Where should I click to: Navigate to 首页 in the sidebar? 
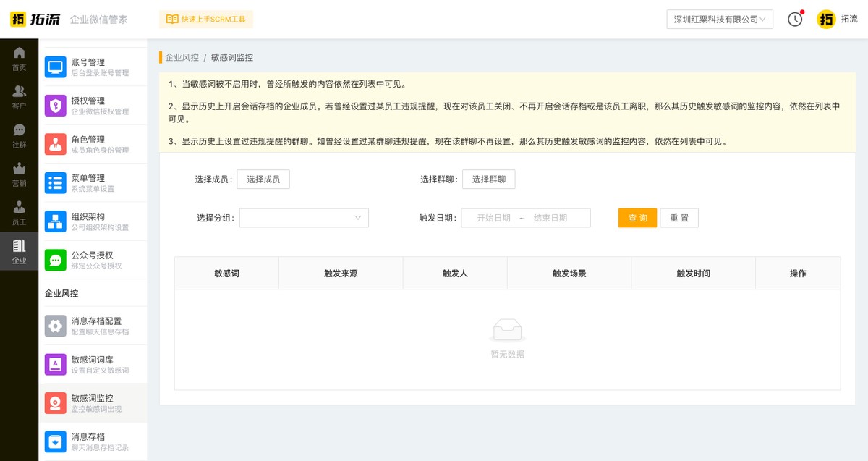coord(20,56)
